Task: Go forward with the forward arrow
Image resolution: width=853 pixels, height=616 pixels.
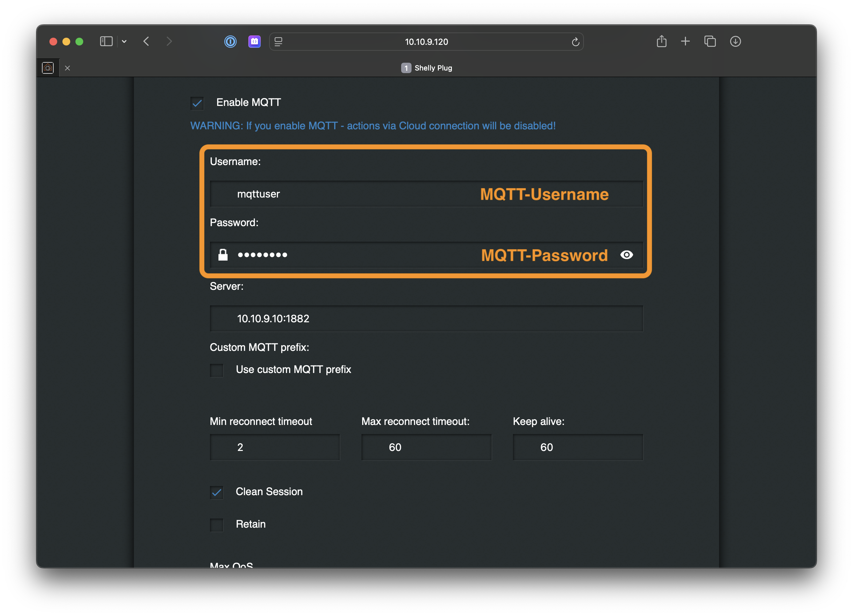Action: click(x=169, y=41)
